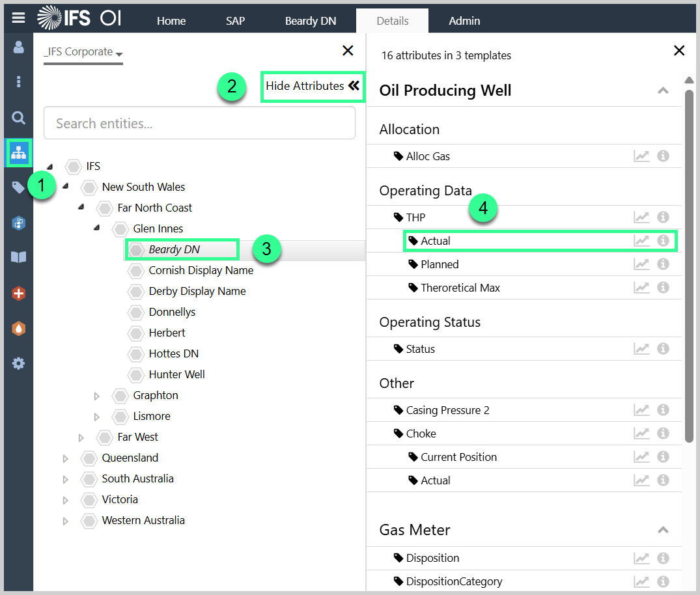Open the hamburger menu icon
Viewport: 700px width, 595px height.
(18, 18)
